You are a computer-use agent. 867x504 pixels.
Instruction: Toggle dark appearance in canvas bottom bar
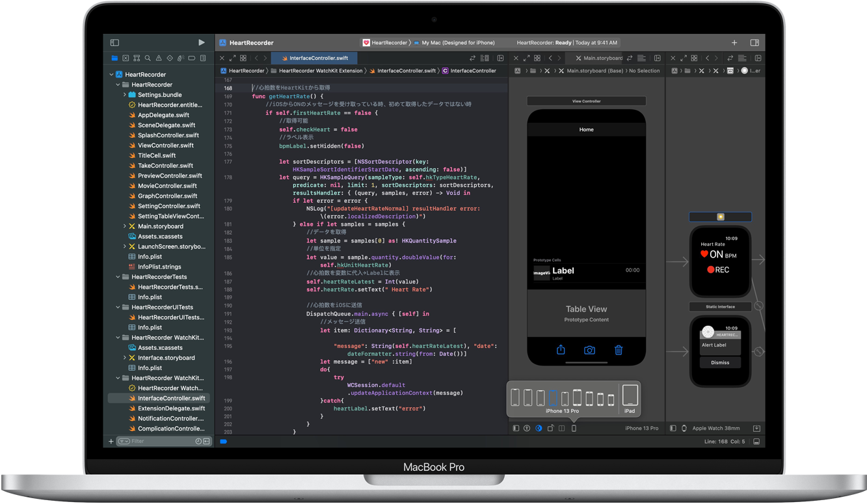(x=539, y=429)
